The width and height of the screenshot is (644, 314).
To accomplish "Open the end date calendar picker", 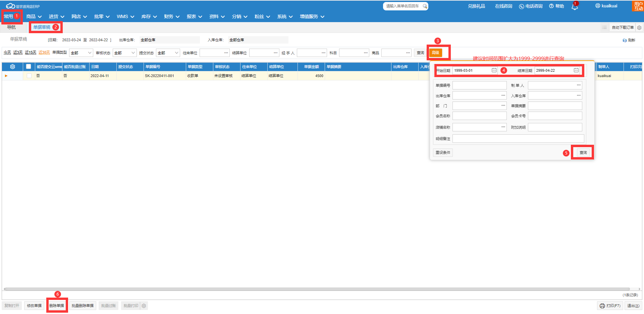I will 576,70.
